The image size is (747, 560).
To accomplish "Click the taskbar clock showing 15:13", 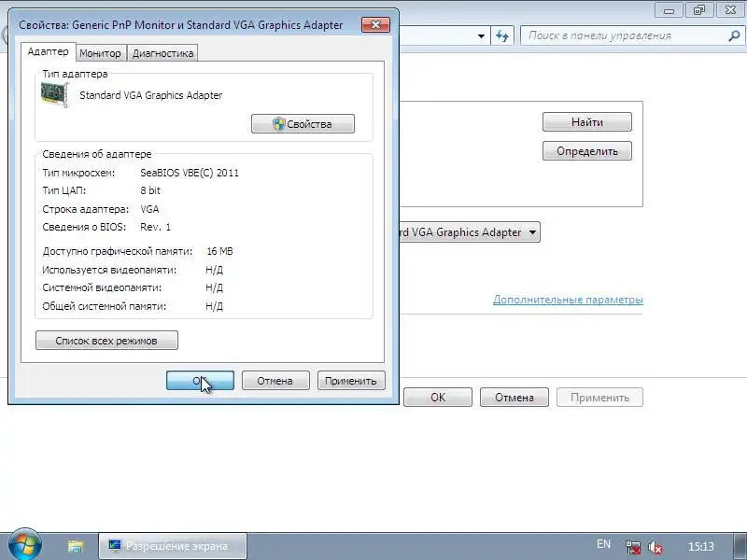I will [701, 546].
